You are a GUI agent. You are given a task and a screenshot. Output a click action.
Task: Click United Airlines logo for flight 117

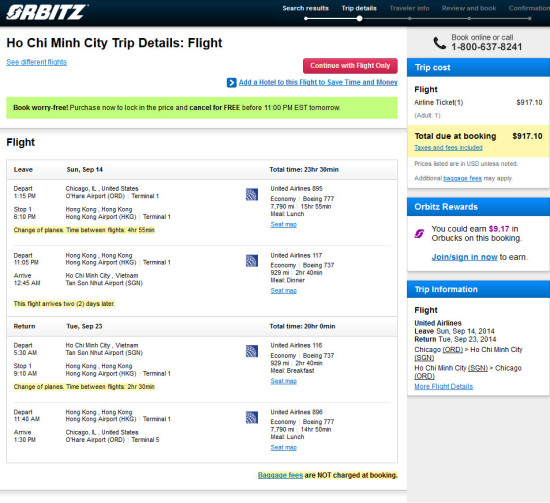click(252, 261)
